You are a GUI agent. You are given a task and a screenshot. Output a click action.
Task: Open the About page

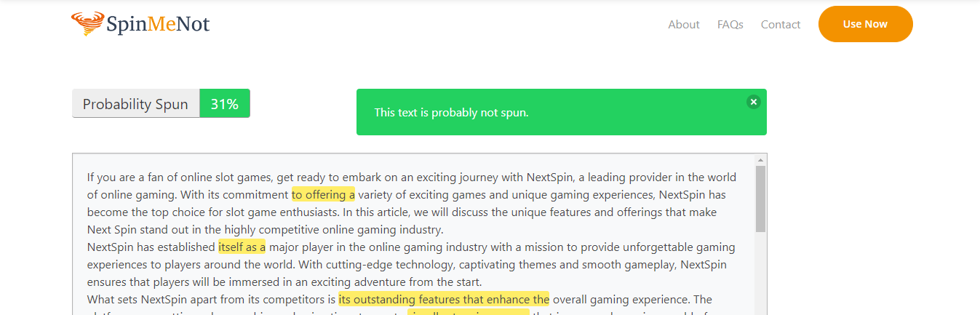pyautogui.click(x=684, y=25)
